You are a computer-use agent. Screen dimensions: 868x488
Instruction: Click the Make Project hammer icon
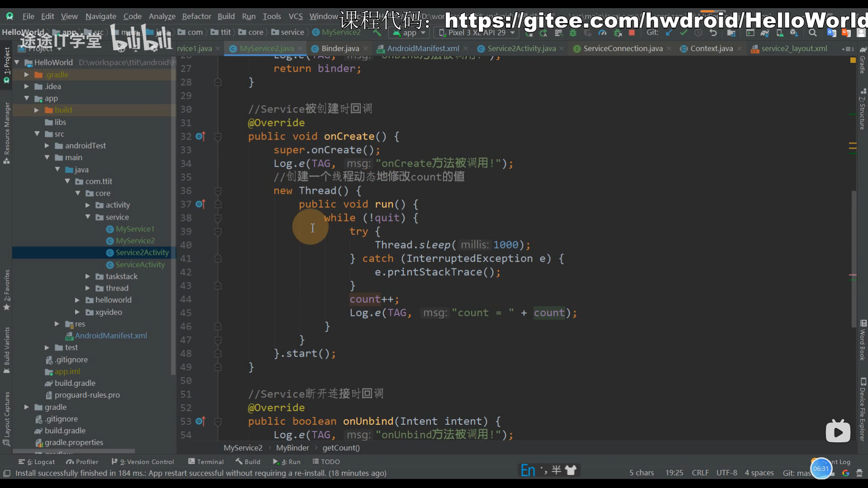click(x=377, y=33)
